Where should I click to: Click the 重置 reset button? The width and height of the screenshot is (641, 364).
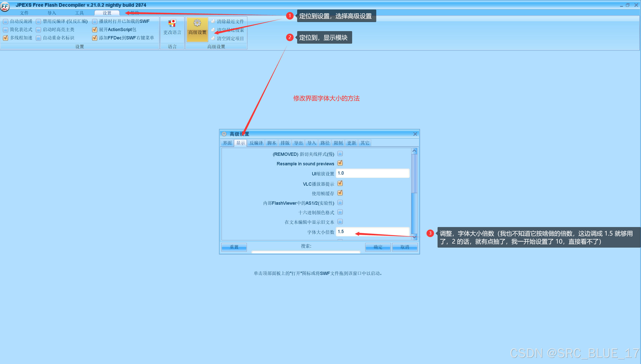coord(234,247)
